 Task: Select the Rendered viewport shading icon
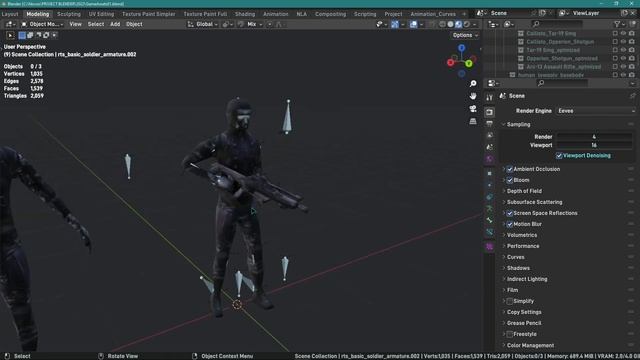467,24
